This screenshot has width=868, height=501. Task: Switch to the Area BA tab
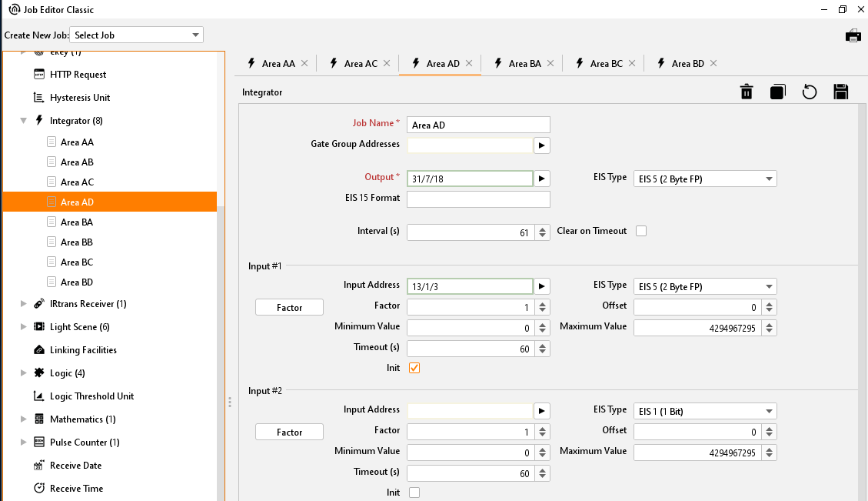(x=524, y=64)
